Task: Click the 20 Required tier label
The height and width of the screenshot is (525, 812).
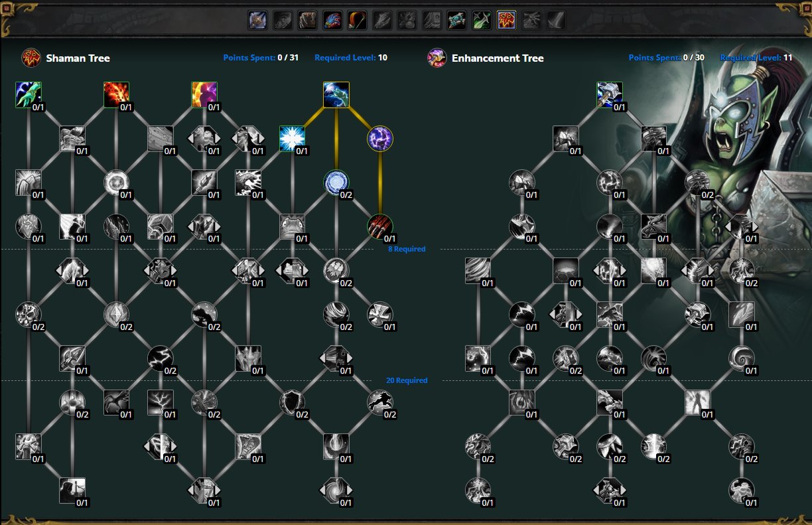Action: (407, 381)
